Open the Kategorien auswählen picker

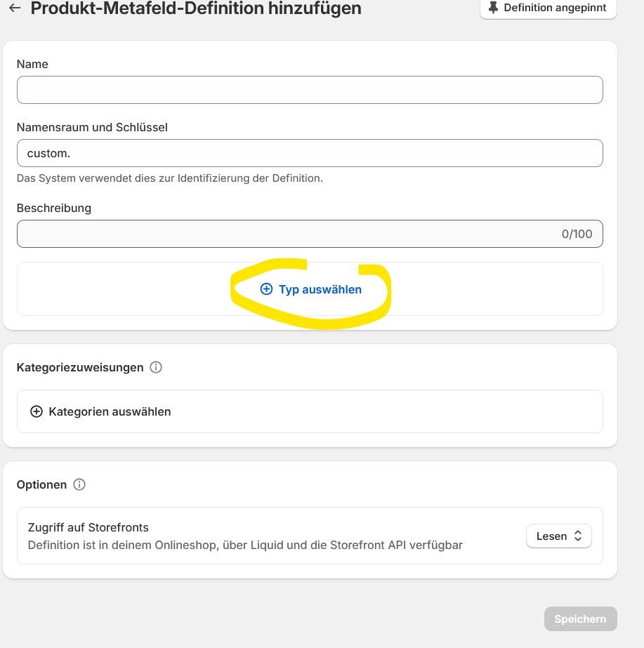(110, 411)
